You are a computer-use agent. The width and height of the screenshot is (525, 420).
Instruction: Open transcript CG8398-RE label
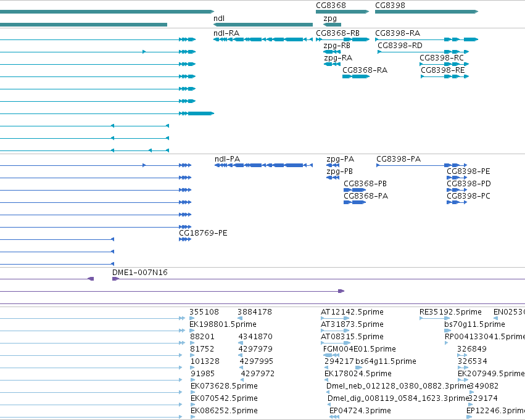click(442, 70)
